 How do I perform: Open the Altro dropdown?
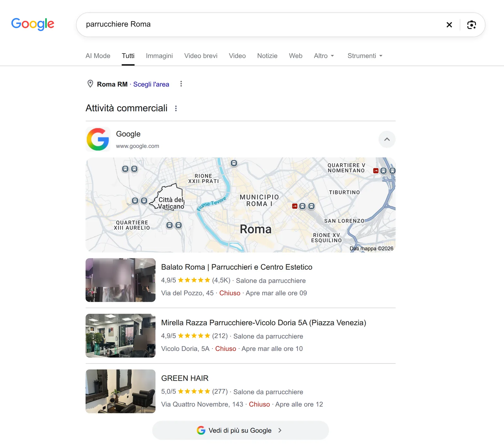(324, 56)
